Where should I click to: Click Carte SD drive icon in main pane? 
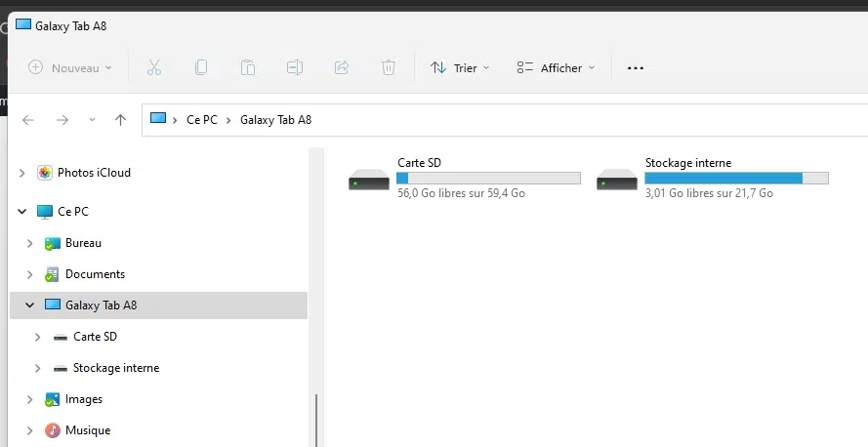(x=369, y=180)
